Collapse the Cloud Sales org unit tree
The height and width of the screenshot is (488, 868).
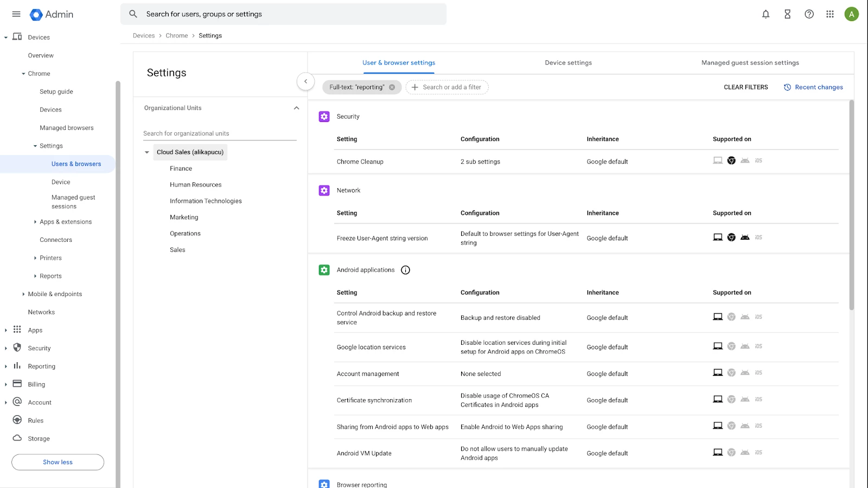(x=147, y=152)
